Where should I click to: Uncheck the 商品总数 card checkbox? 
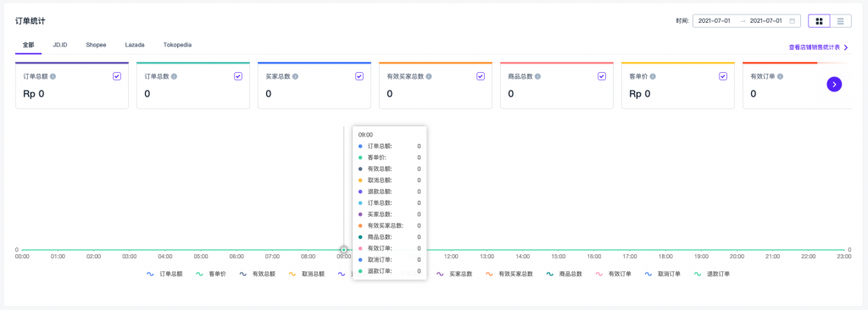[602, 76]
